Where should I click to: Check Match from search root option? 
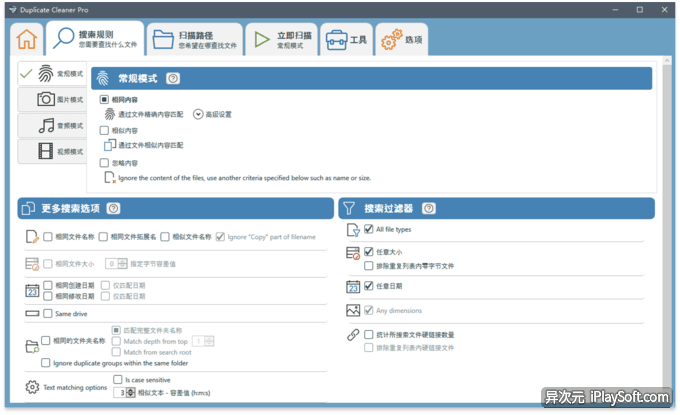pos(116,352)
